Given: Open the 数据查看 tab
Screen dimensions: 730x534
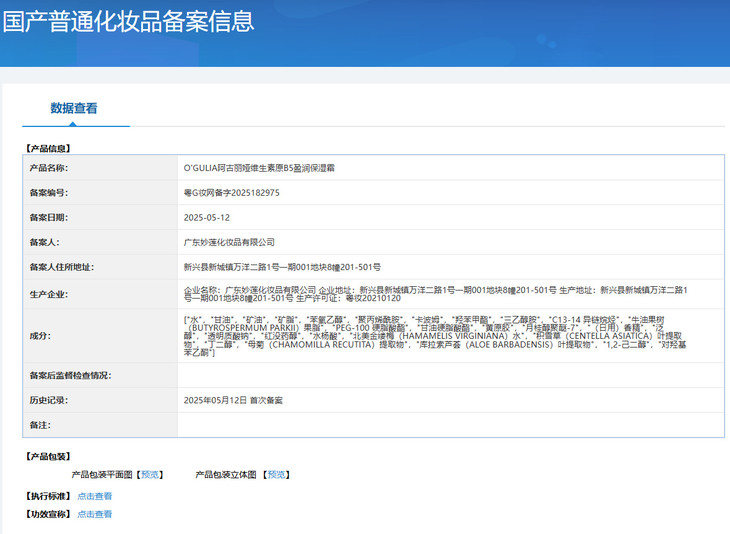Looking at the screenshot, I should [74, 109].
